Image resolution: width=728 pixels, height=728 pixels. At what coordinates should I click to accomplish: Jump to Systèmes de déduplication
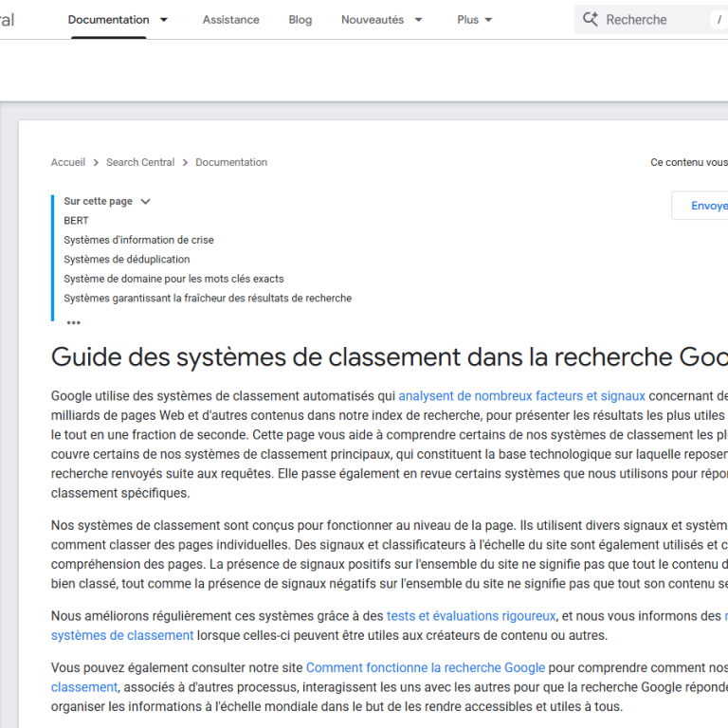[x=127, y=260]
